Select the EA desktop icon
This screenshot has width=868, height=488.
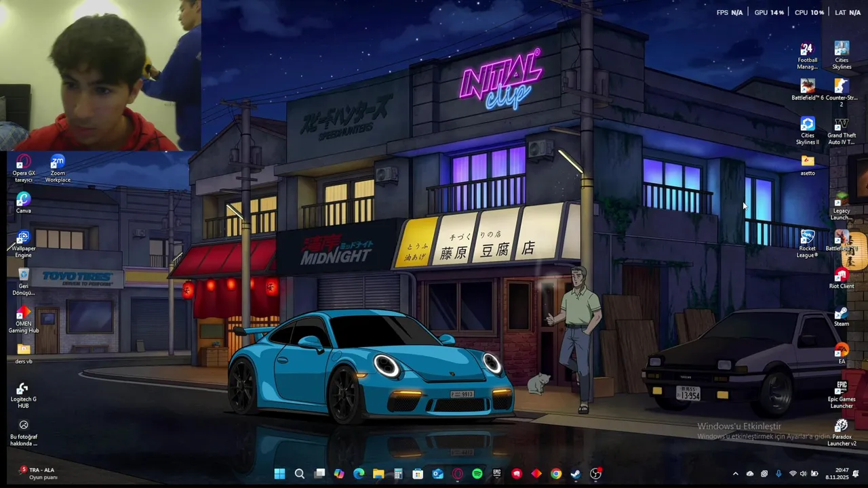[x=842, y=354]
